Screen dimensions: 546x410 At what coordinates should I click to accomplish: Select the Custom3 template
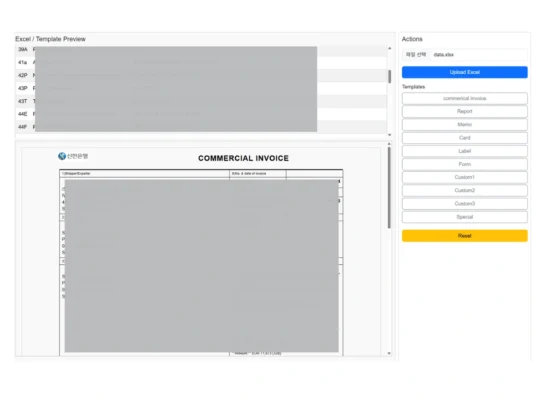[x=465, y=204]
